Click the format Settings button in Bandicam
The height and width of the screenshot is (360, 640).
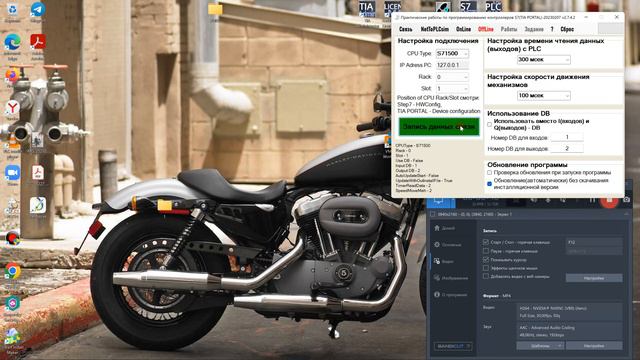point(594,346)
